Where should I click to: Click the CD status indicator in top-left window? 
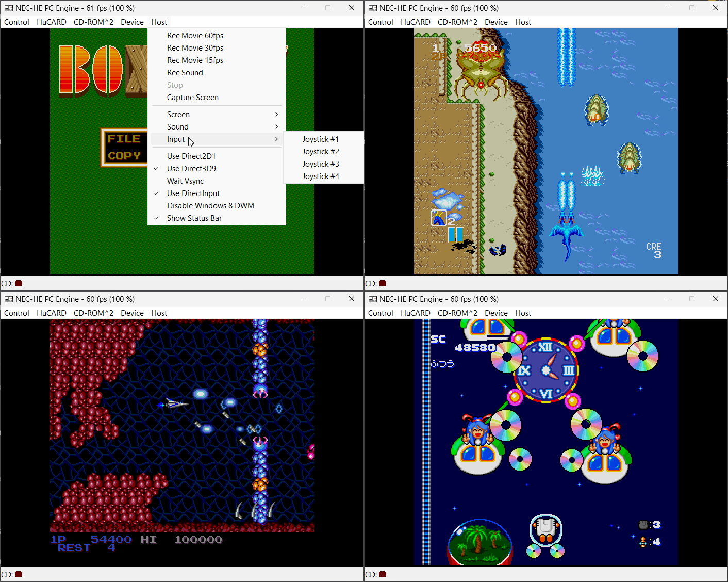tap(19, 283)
